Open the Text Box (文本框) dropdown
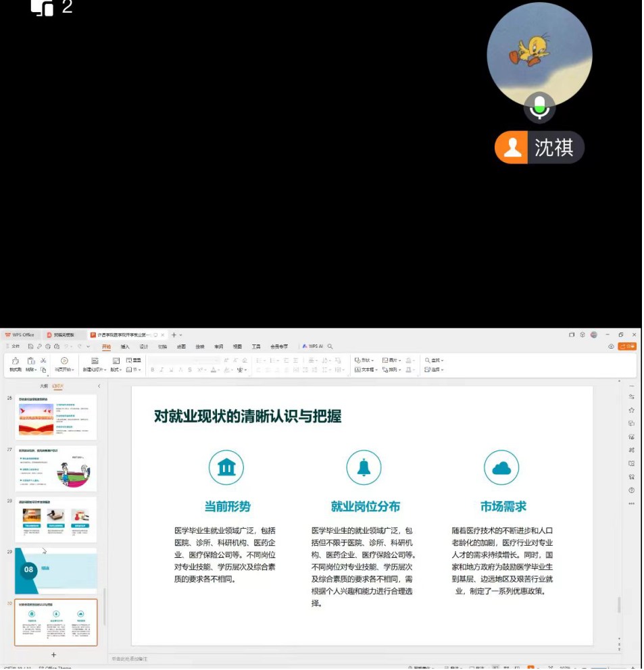 click(x=366, y=369)
